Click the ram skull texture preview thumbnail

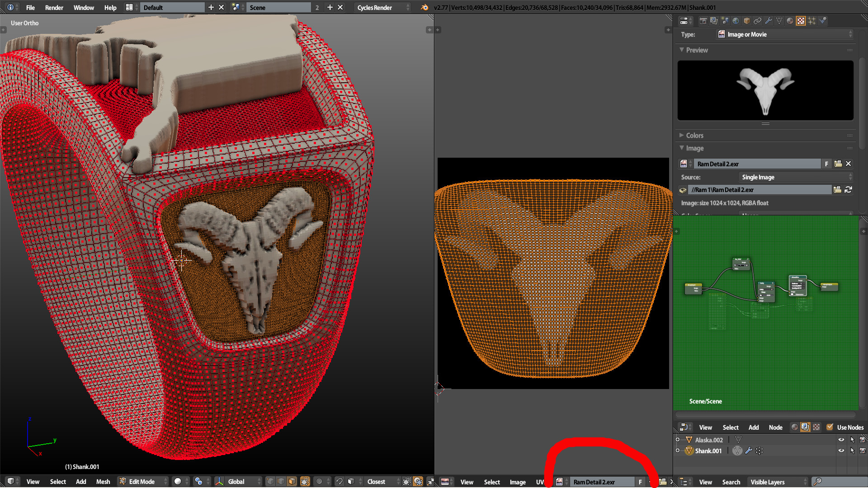pyautogui.click(x=765, y=90)
